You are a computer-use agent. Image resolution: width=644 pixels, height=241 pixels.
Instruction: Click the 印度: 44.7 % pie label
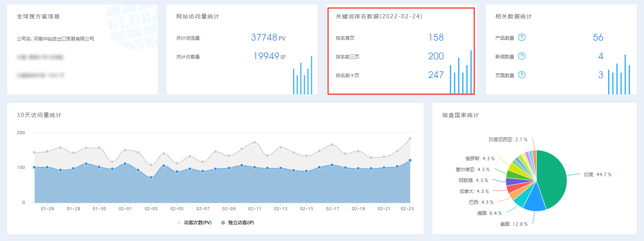[x=597, y=175]
